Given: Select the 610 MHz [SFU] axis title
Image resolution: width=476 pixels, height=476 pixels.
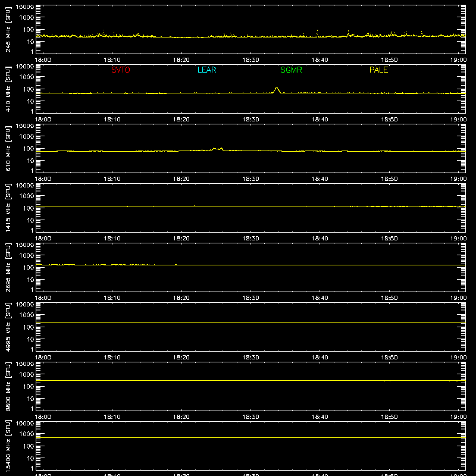Looking at the screenshot, I should coord(8,148).
